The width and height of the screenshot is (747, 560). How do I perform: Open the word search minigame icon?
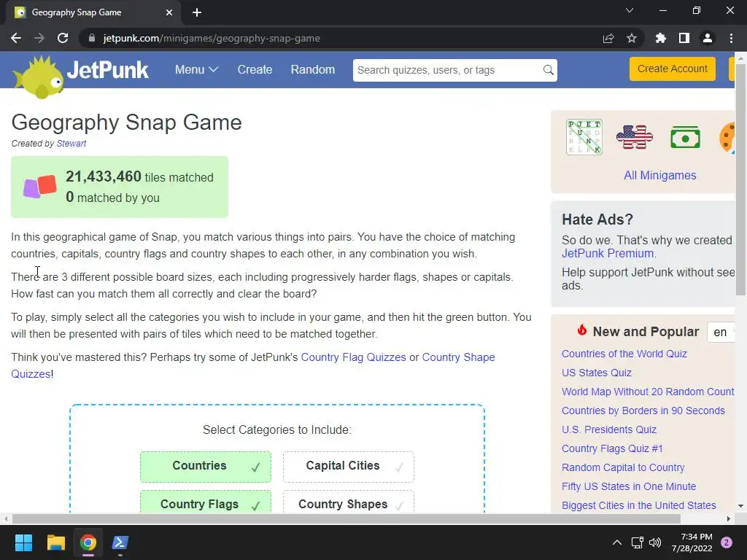584,137
